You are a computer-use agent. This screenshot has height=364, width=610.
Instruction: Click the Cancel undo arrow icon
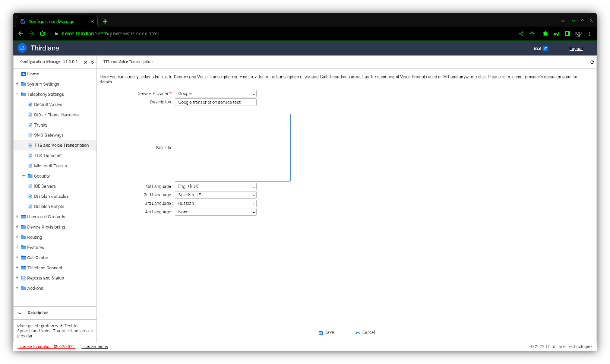358,333
